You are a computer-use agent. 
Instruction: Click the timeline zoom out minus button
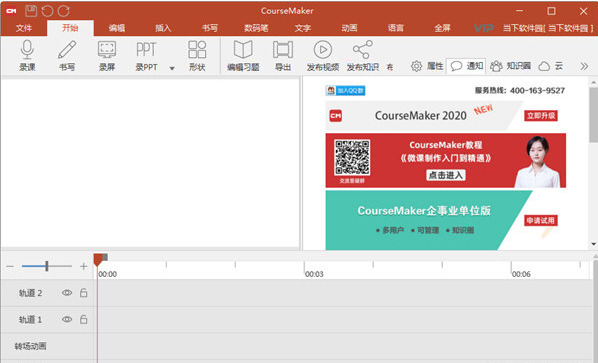(10, 266)
